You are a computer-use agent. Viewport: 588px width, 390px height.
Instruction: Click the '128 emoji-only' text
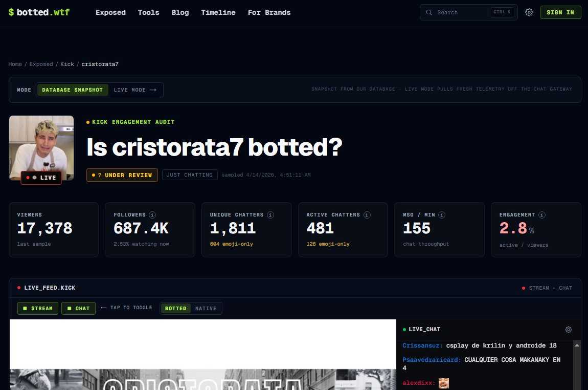(328, 244)
